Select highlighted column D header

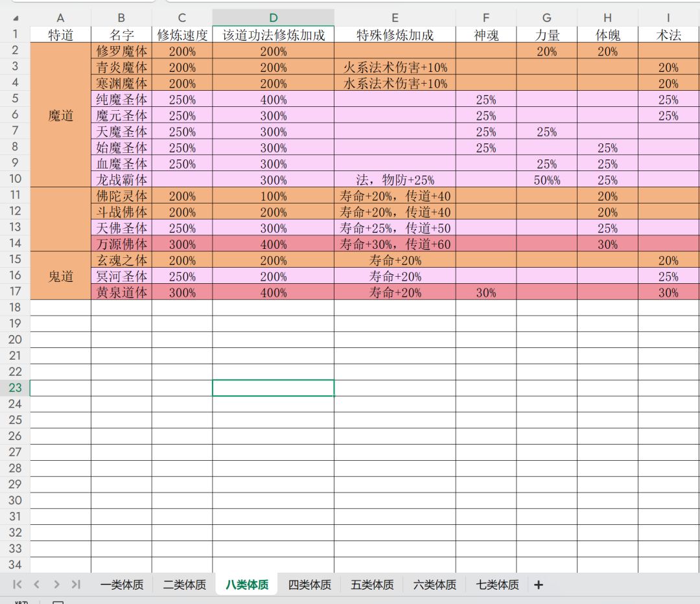point(274,18)
